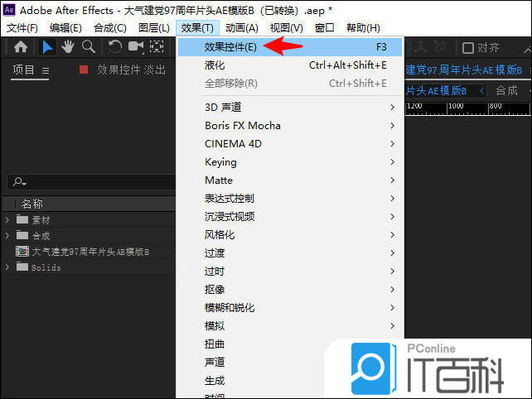532x399 pixels.
Task: Open the 帮助(H) menu
Action: tap(363, 28)
